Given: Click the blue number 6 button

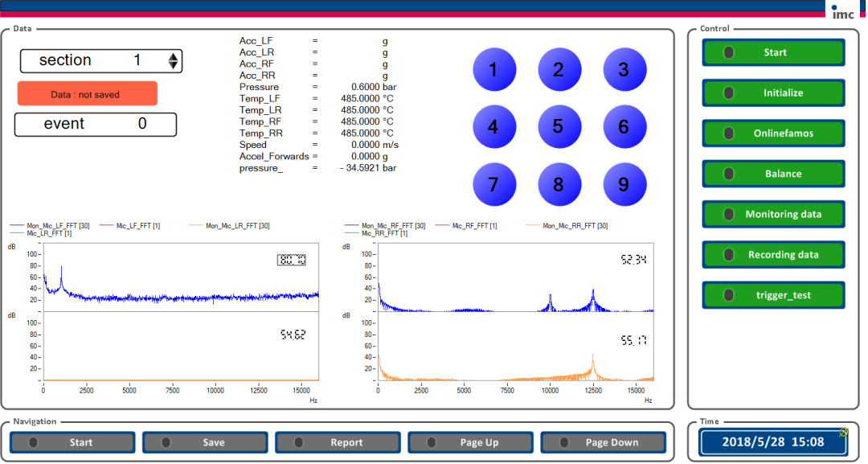Looking at the screenshot, I should (624, 127).
